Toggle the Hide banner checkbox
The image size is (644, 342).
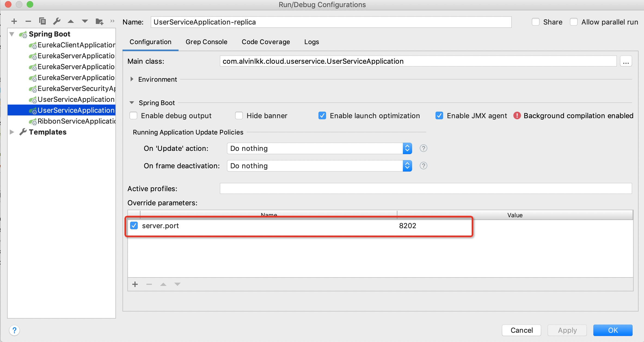(239, 116)
